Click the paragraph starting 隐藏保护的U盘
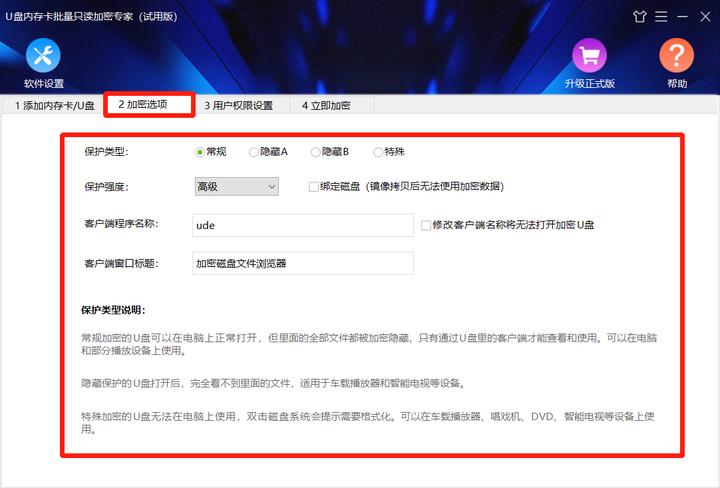 point(274,383)
